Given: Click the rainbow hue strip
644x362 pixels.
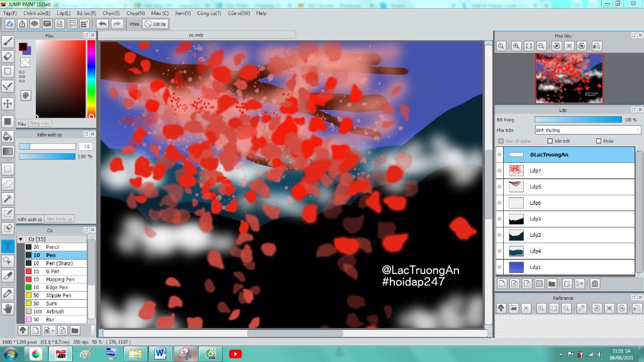Looking at the screenshot, I should pyautogui.click(x=91, y=79).
